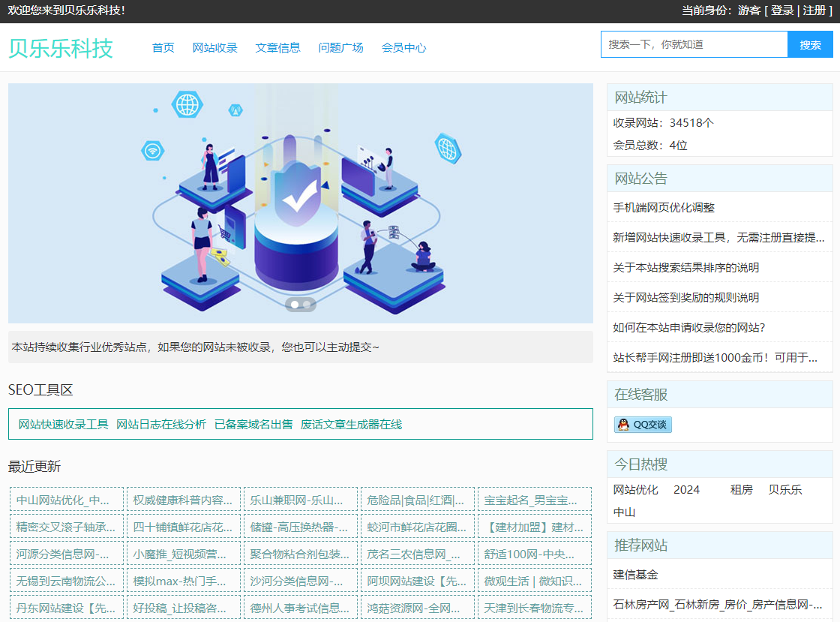Open recent entry 蛟河市鲜花店花圈...
The width and height of the screenshot is (840, 622).
(x=418, y=527)
